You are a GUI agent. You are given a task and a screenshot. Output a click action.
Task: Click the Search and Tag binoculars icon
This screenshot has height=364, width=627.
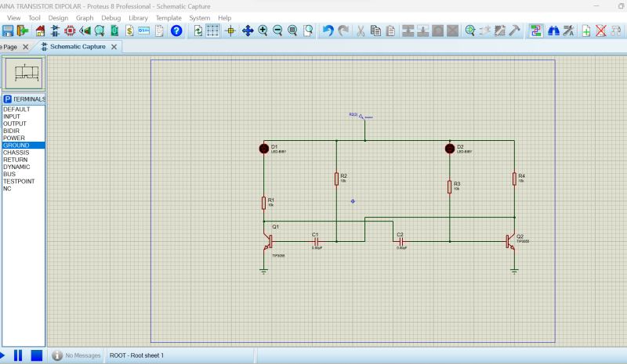click(x=553, y=31)
